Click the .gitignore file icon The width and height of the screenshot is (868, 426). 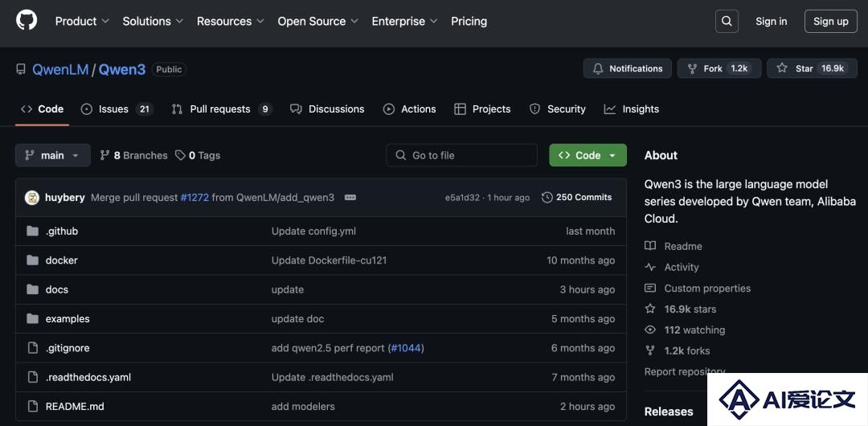click(33, 348)
